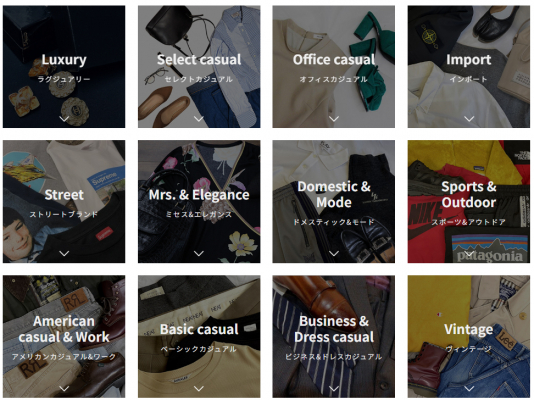Click the Basic casual down chevron
The height and width of the screenshot is (400, 534).
point(199,388)
